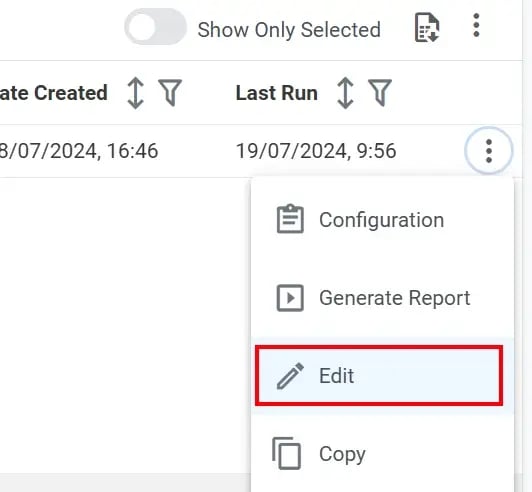Image resolution: width=532 pixels, height=492 pixels.
Task: Toggle the Show Only Selected switch
Action: pyautogui.click(x=155, y=27)
